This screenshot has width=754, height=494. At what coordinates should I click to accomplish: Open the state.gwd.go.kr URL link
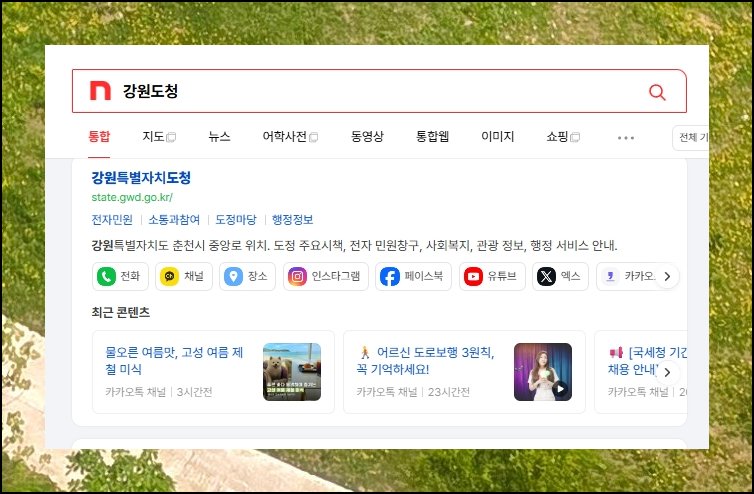[x=132, y=197]
